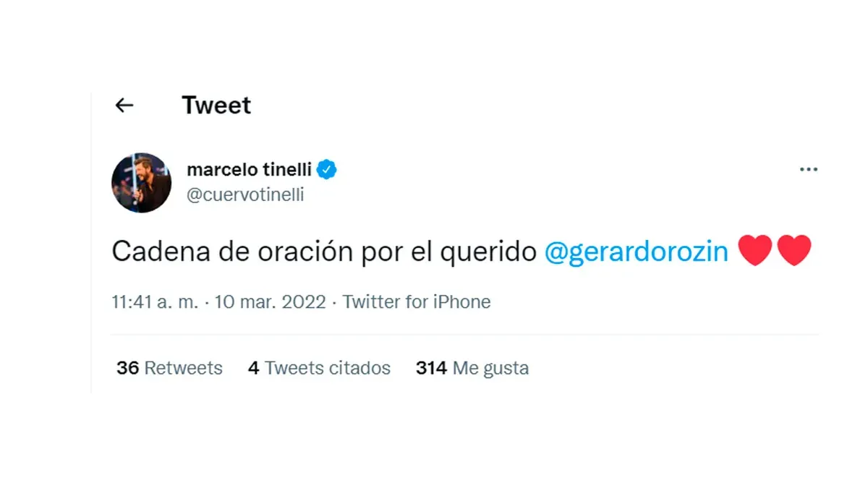
Task: Open the Twitter for iPhone source link
Action: [x=417, y=301]
